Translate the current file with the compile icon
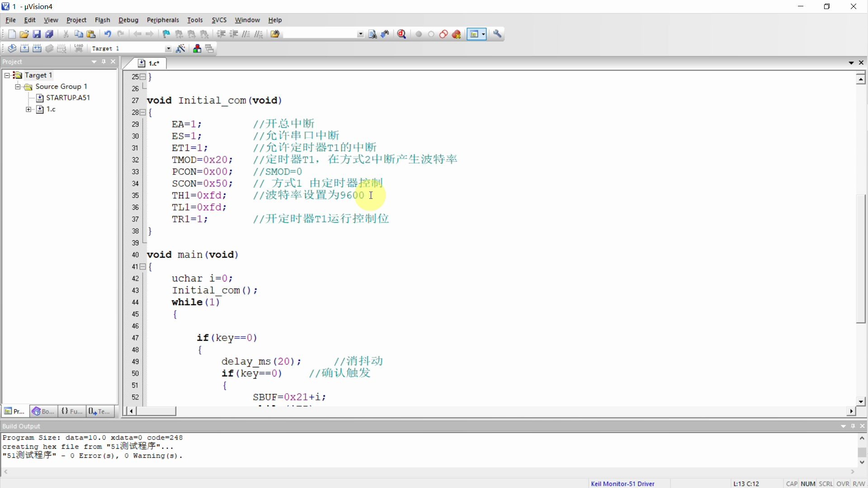 click(x=12, y=48)
